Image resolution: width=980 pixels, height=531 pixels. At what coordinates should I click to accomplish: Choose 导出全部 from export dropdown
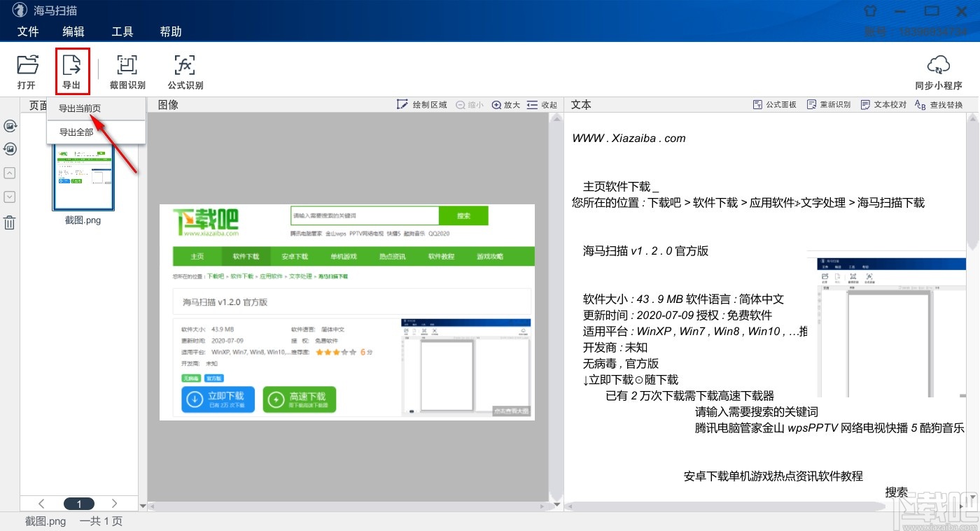coord(96,132)
